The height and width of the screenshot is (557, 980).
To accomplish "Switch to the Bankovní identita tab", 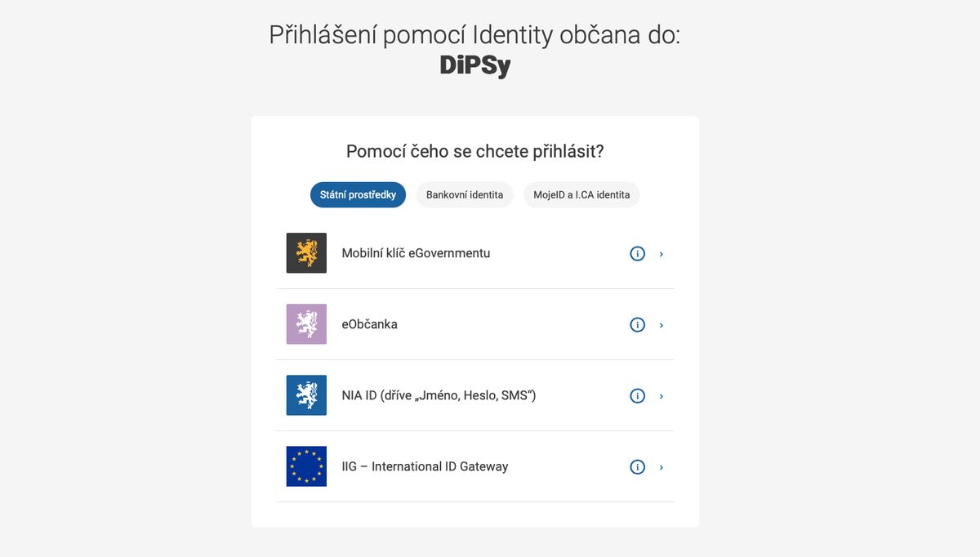I will 465,195.
